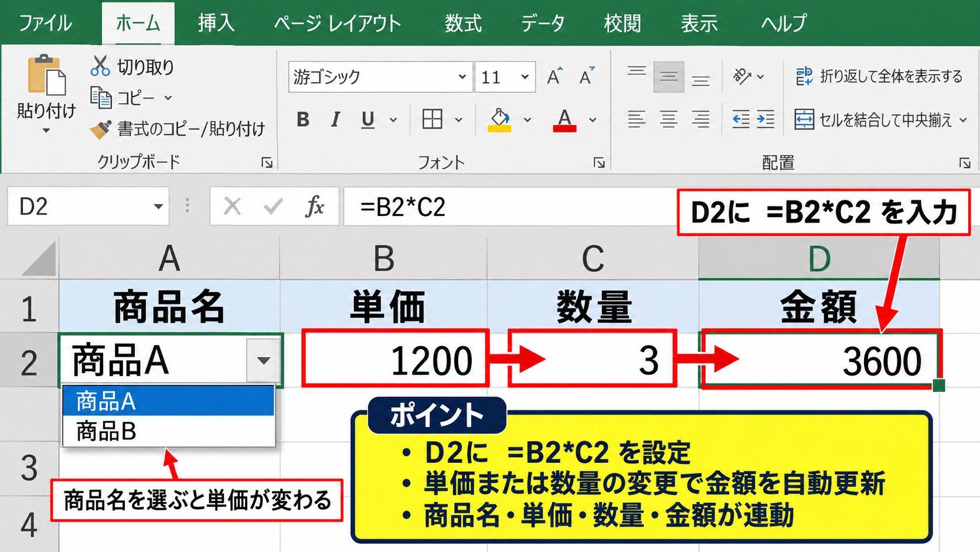Cancel formula entry with X icon
Viewport: 980px width, 552px height.
click(x=232, y=206)
